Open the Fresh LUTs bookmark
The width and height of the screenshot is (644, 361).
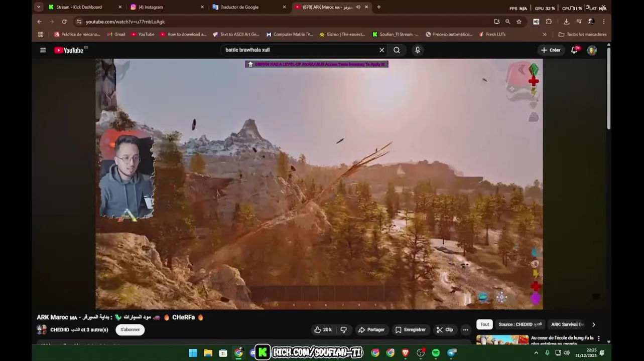point(492,35)
